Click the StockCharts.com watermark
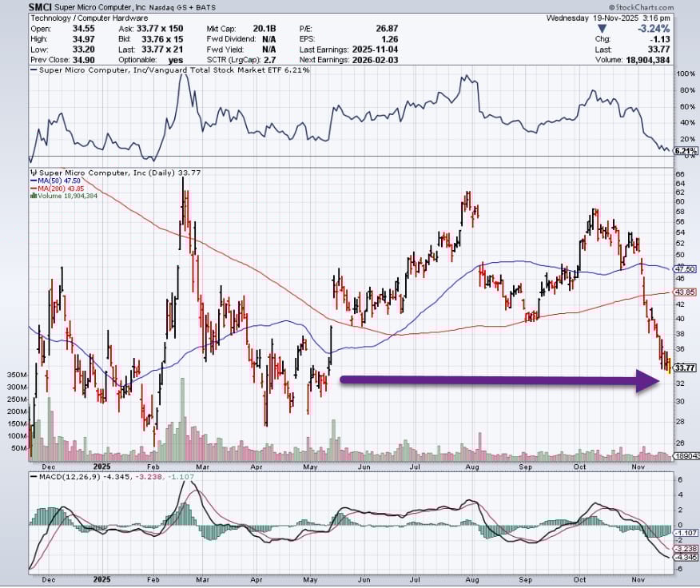700x588 pixels. tap(641, 8)
